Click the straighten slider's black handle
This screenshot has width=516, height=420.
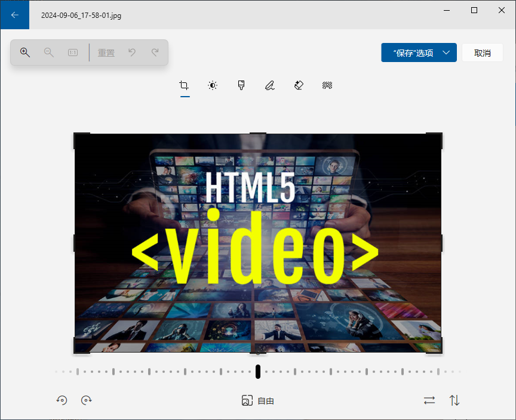tap(258, 372)
